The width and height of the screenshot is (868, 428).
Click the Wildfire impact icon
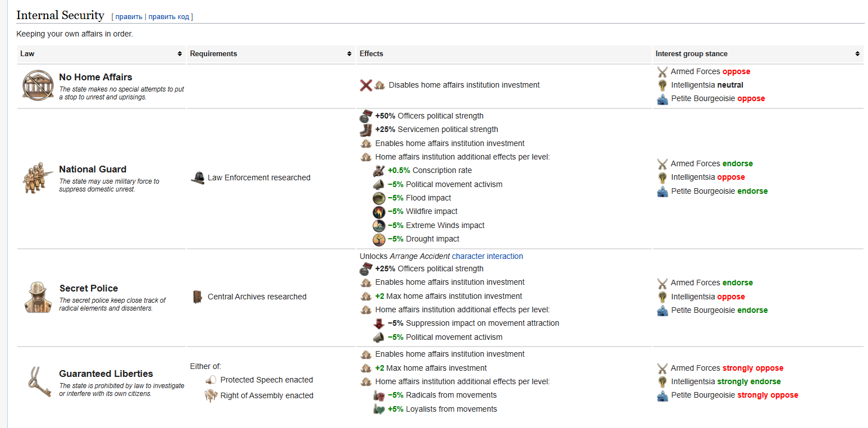(379, 212)
